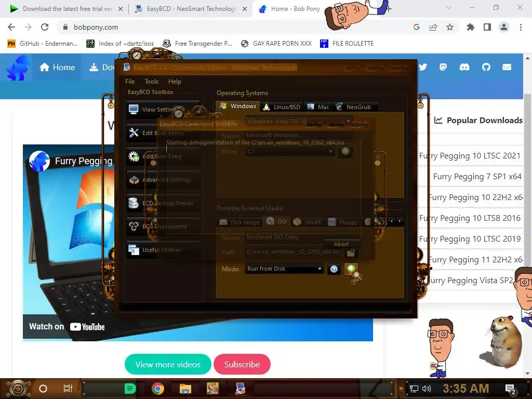The width and height of the screenshot is (532, 399).
Task: Click the browse folder icon beside Path
Action: 351,252
